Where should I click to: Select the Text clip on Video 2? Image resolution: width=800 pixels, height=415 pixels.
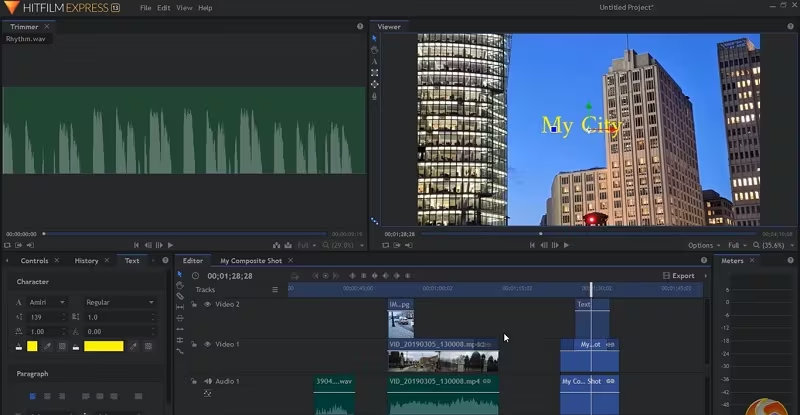[592, 318]
